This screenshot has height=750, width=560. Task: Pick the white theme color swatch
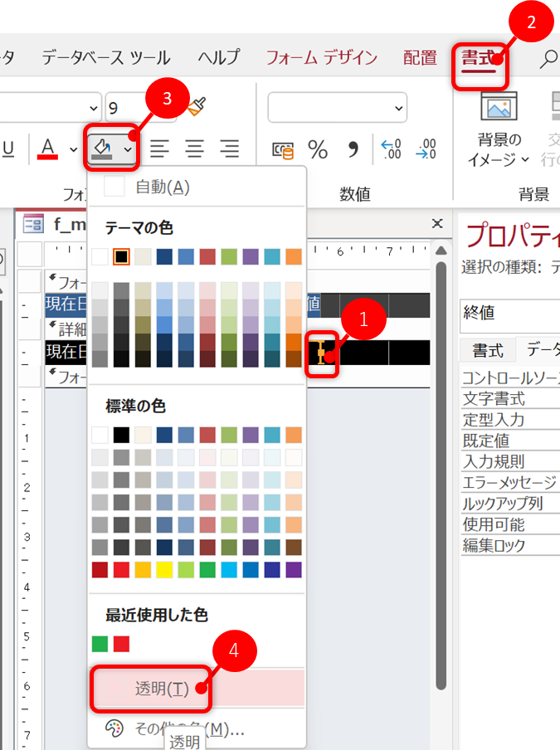coord(100,257)
